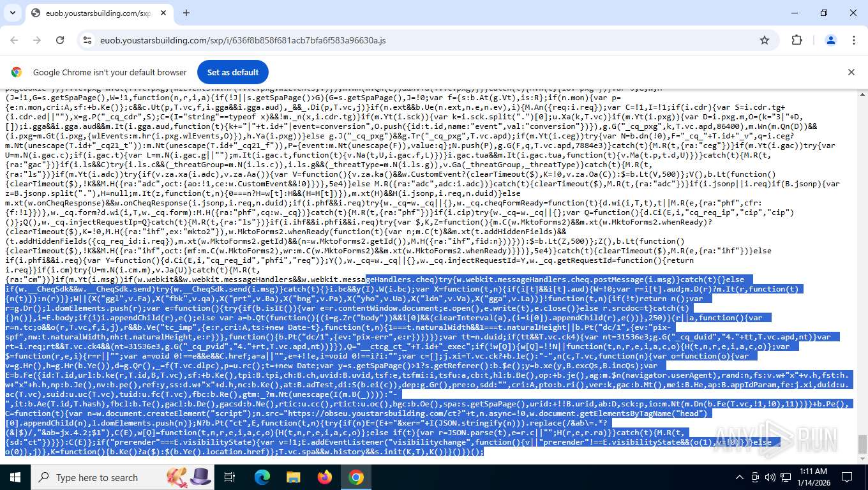This screenshot has width=868, height=490.
Task: Set Chrome as default browser
Action: tap(233, 72)
